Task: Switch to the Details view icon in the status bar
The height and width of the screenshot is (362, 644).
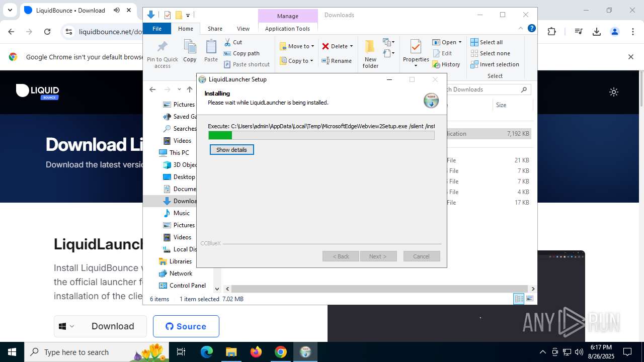Action: pyautogui.click(x=519, y=299)
